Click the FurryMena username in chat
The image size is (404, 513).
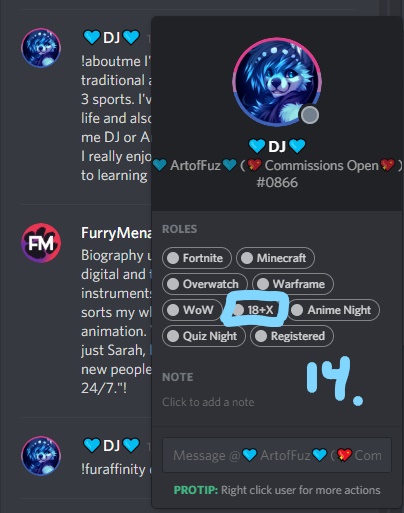point(116,233)
